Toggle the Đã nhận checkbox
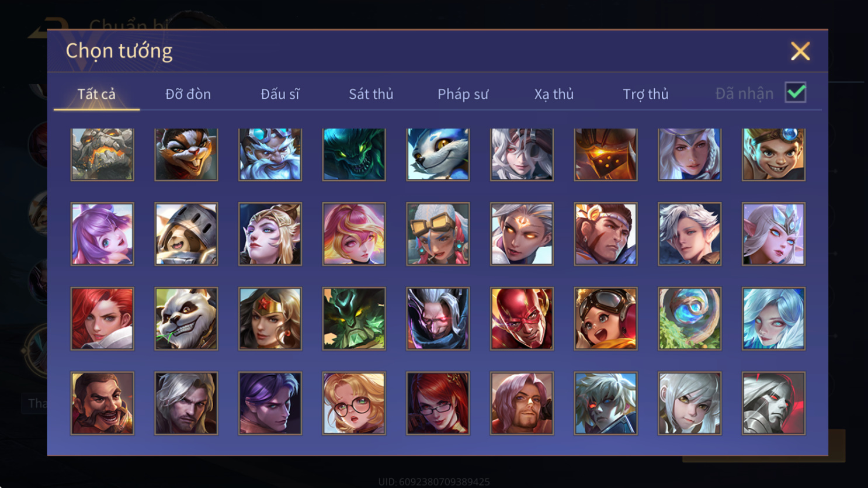The width and height of the screenshot is (868, 488). pos(796,92)
